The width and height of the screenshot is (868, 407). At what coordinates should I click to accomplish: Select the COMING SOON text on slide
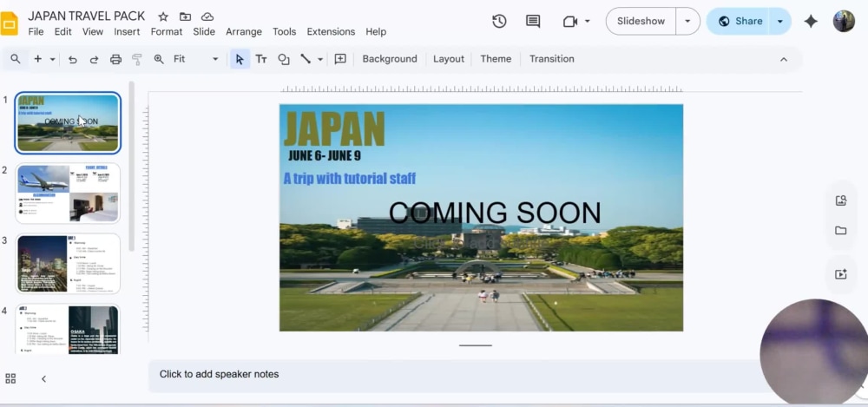point(495,213)
